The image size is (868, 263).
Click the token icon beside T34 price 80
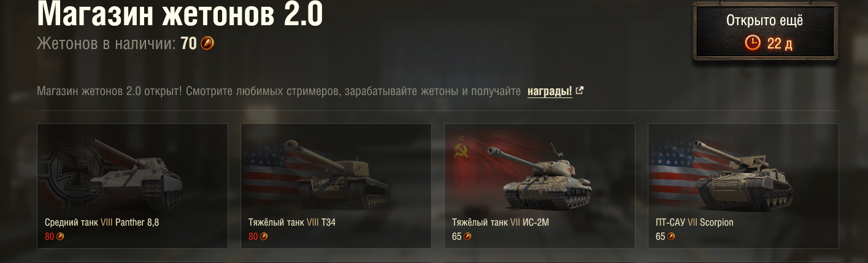[264, 237]
